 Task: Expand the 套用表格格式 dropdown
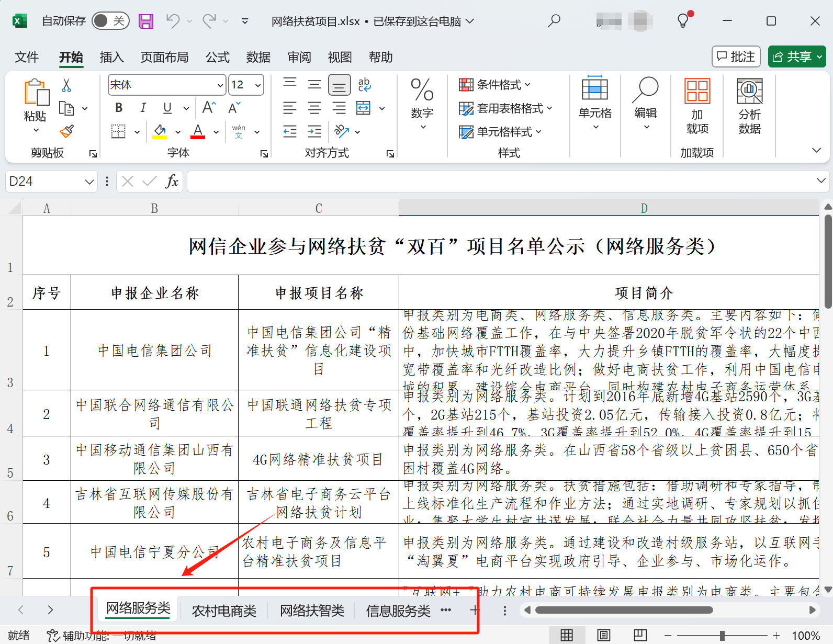coord(505,108)
